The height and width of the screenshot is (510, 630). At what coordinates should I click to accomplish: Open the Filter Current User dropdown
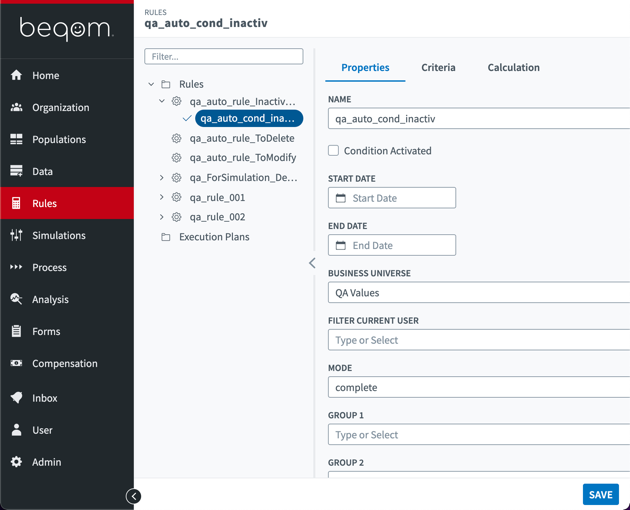pyautogui.click(x=478, y=340)
